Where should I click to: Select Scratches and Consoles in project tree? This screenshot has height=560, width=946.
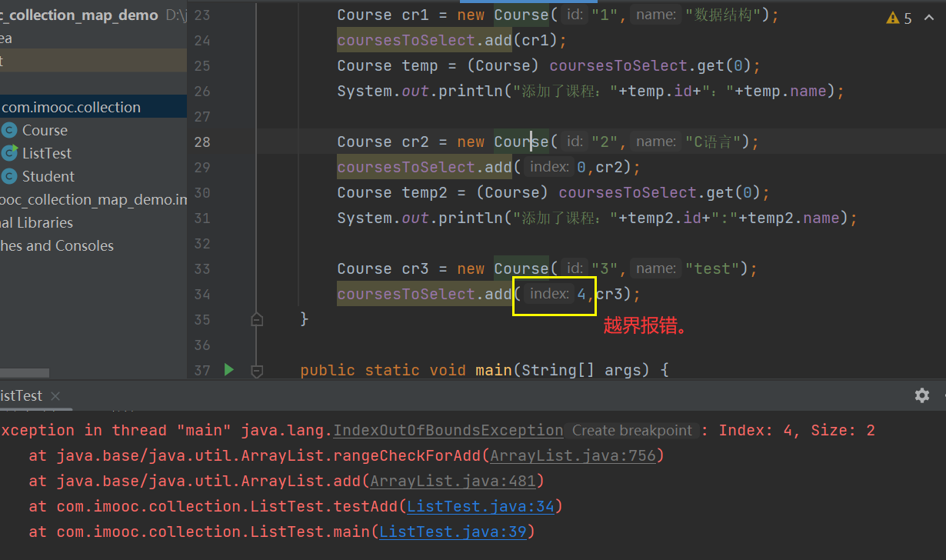(x=57, y=245)
